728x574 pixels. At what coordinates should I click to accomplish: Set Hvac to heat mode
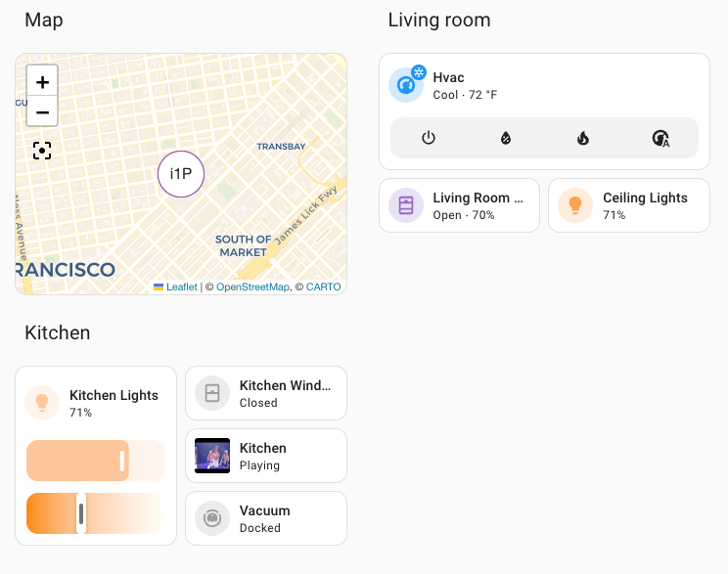583,138
